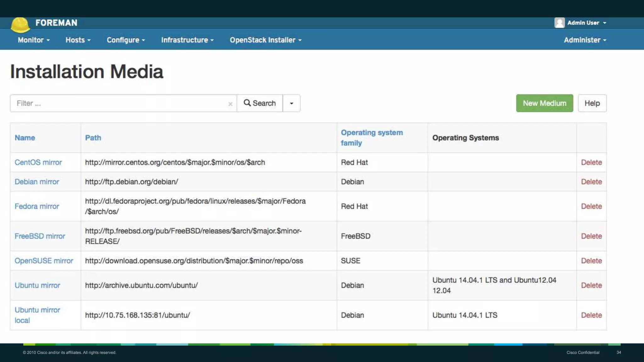Clear the filter with the x icon
Image resolution: width=644 pixels, height=362 pixels.
click(x=230, y=104)
